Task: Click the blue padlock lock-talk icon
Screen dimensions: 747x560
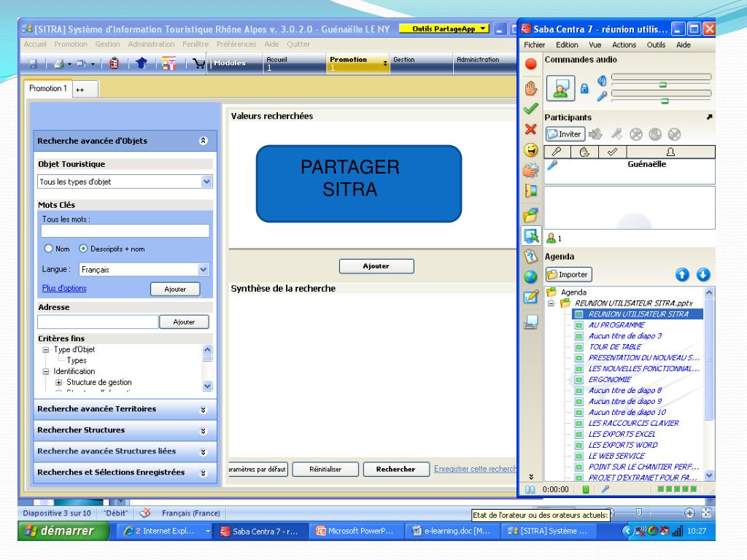Action: 584,88
